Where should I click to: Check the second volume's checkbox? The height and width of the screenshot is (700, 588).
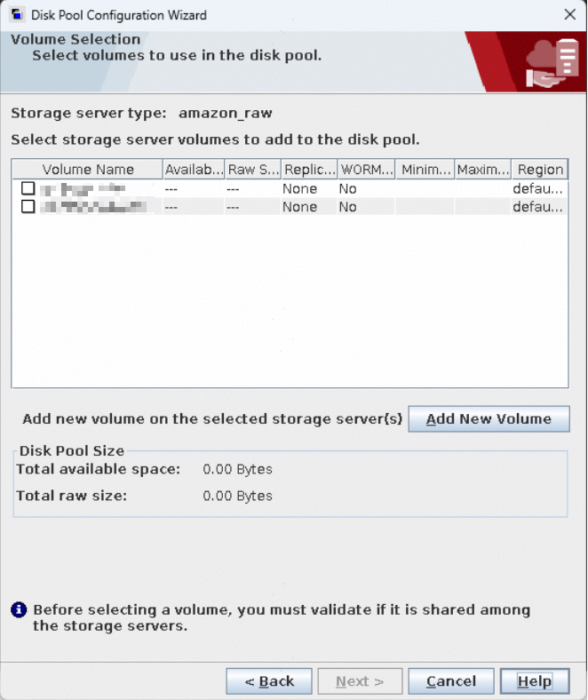tap(28, 207)
